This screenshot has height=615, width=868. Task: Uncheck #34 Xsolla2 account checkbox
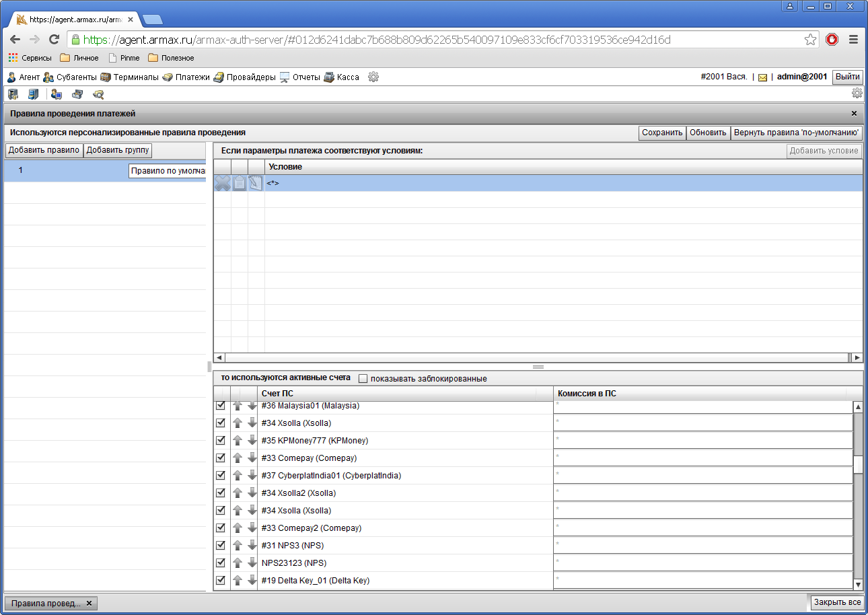click(221, 493)
